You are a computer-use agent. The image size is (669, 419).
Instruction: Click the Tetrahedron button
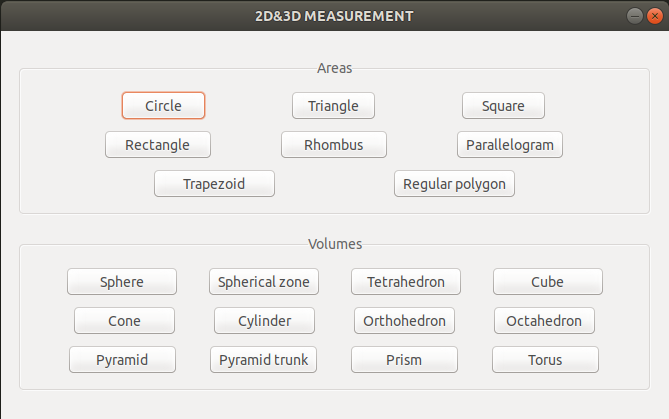tap(406, 282)
